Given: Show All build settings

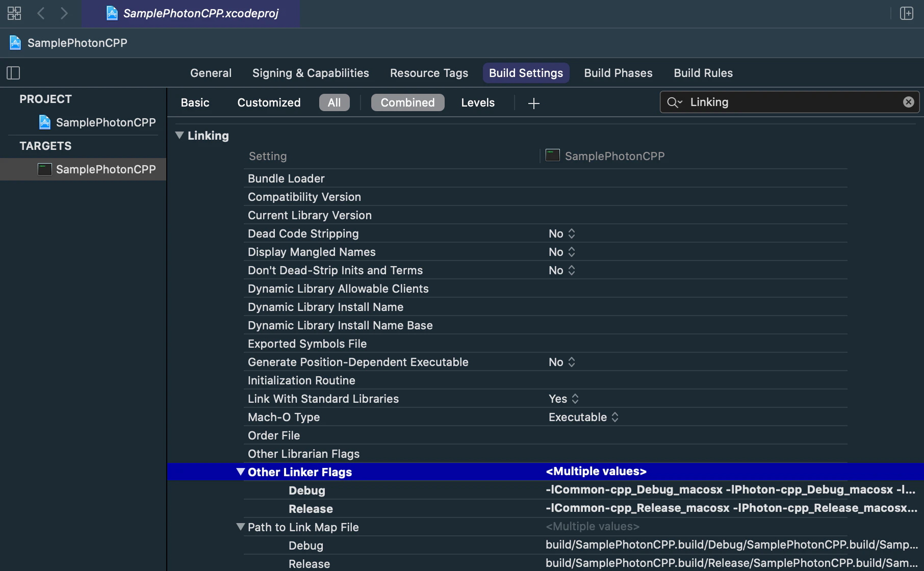Looking at the screenshot, I should tap(335, 102).
